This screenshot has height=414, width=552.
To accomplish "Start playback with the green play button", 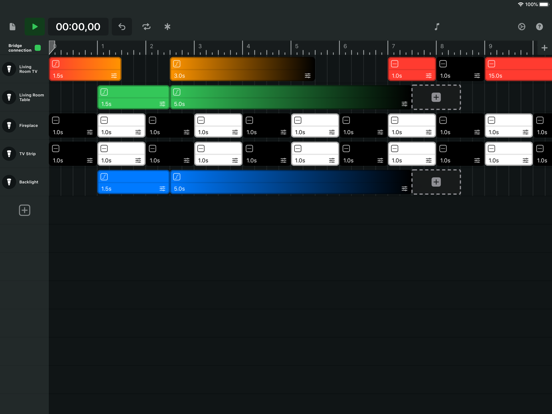I will [34, 27].
